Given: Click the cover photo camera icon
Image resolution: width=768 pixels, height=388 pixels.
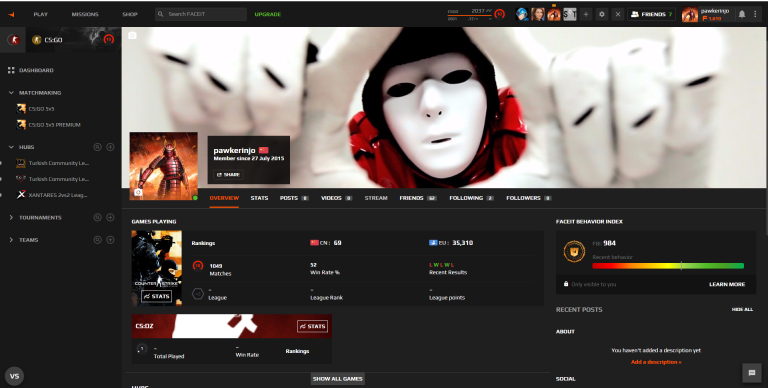Looking at the screenshot, I should [x=132, y=35].
